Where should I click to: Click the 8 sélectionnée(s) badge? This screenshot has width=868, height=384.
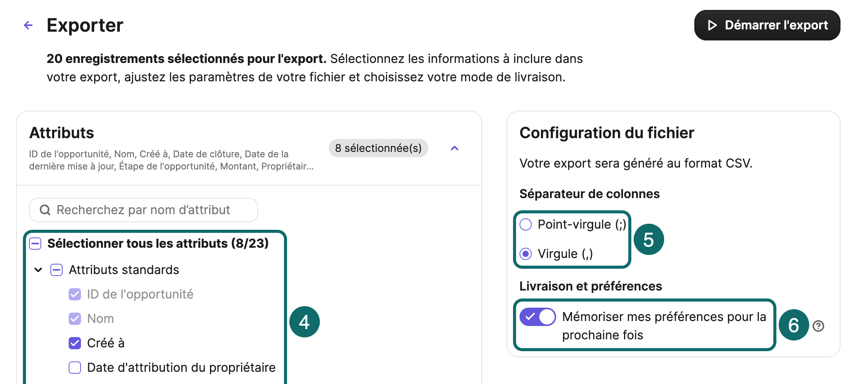378,148
